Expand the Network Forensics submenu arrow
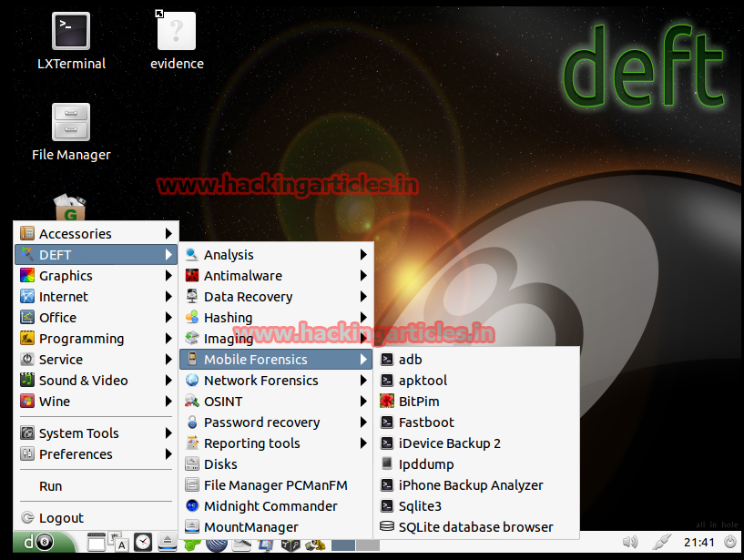The image size is (744, 560). [363, 380]
